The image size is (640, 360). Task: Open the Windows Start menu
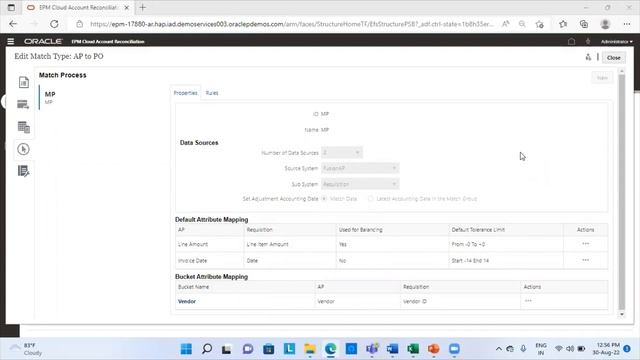(x=186, y=349)
